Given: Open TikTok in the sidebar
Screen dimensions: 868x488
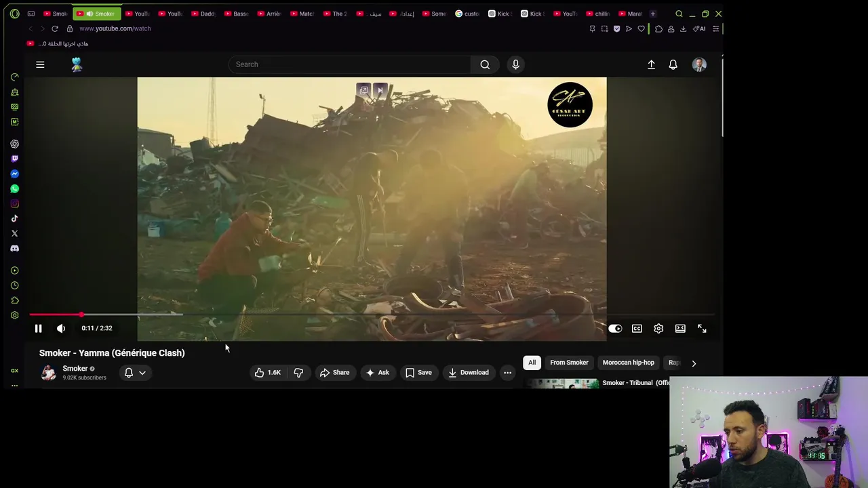Looking at the screenshot, I should coord(14,218).
